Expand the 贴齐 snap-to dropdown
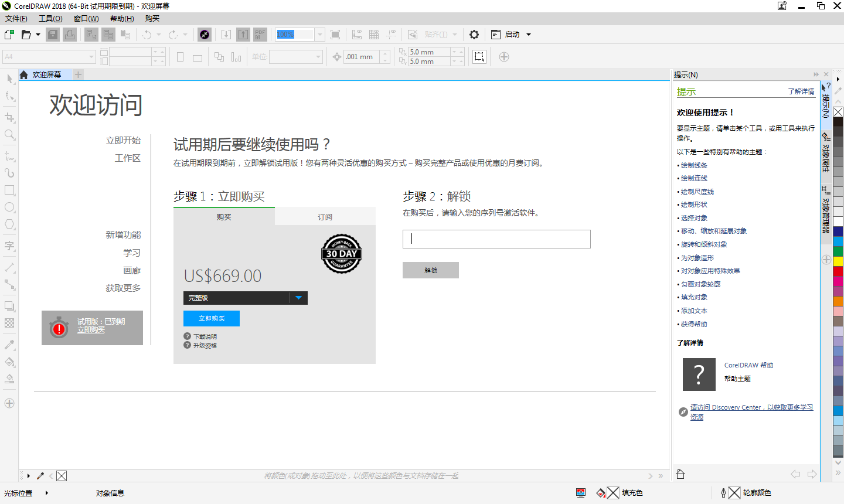This screenshot has height=504, width=844. [x=455, y=35]
